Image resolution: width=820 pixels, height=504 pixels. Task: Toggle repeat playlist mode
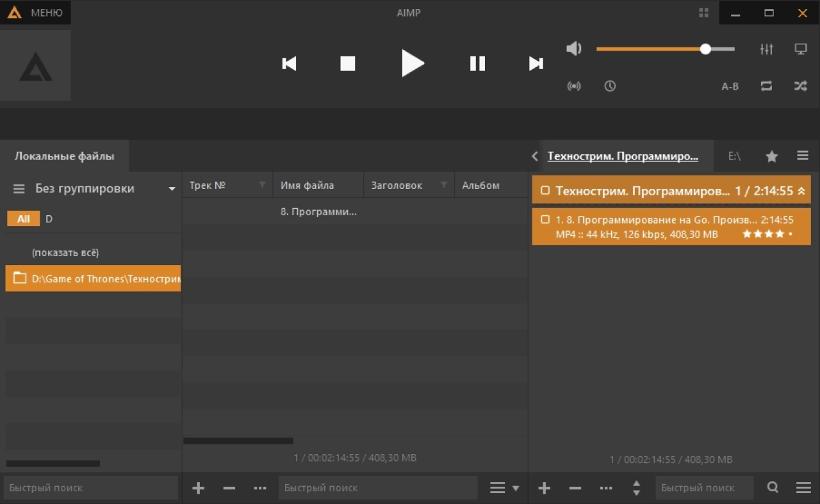(x=766, y=86)
